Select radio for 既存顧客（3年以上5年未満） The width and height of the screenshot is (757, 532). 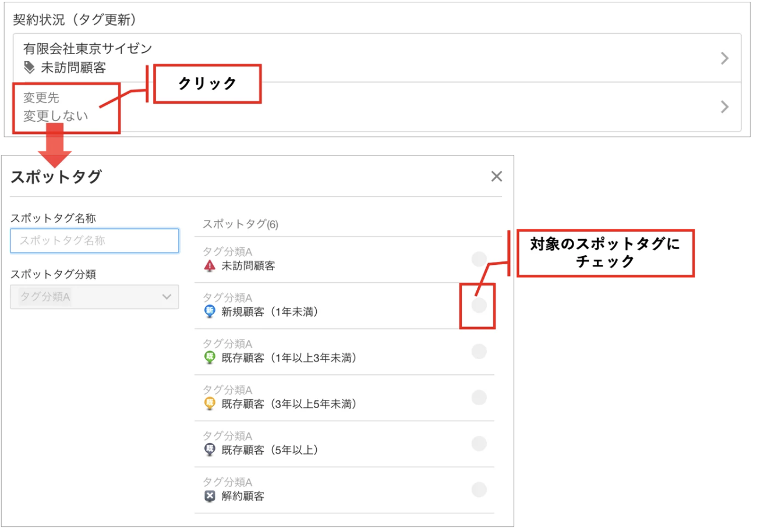479,397
